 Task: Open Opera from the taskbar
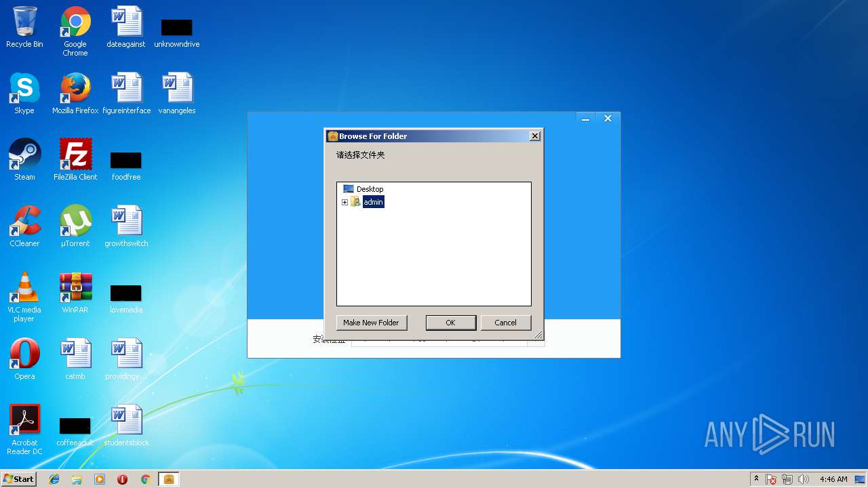click(123, 479)
